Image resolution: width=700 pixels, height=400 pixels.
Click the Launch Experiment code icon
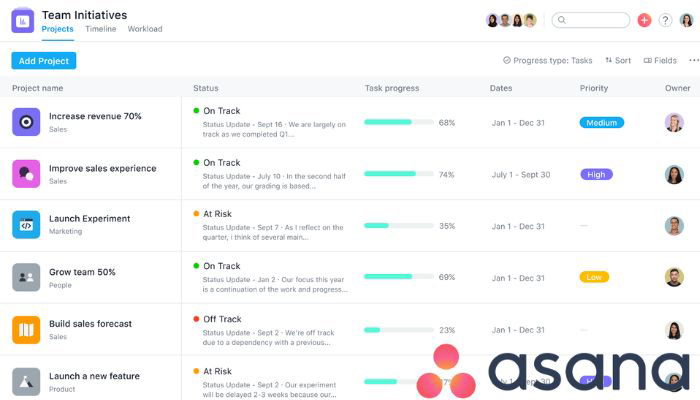point(26,225)
